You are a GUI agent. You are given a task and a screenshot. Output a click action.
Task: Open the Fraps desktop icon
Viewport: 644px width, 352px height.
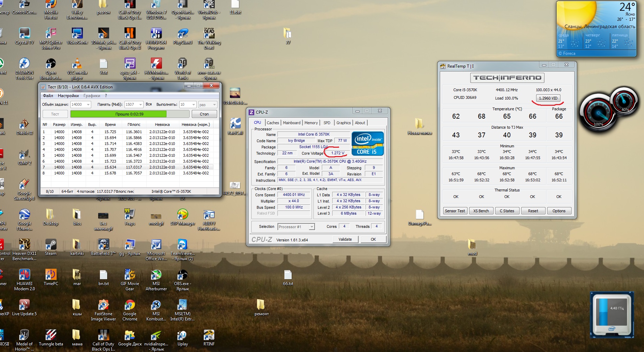(130, 215)
